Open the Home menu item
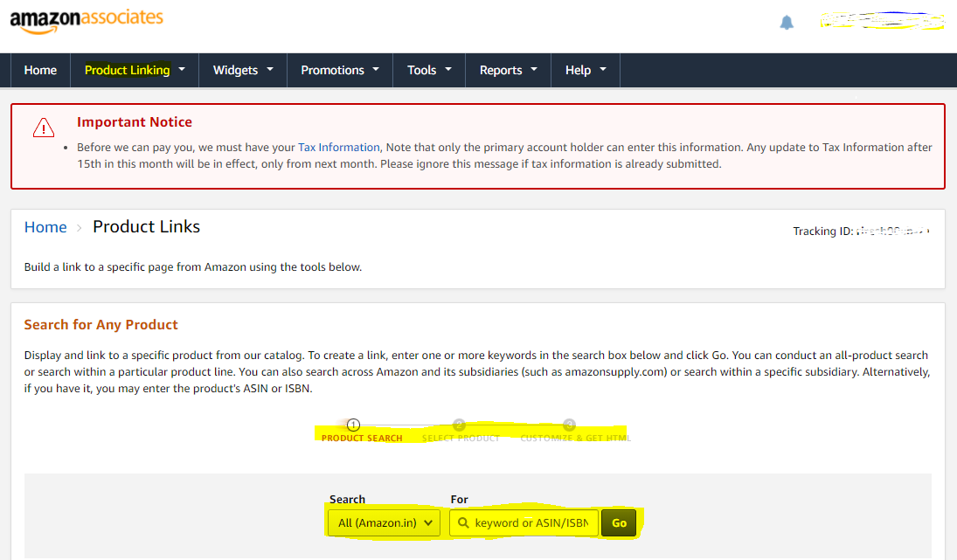This screenshot has height=560, width=957. [x=40, y=70]
